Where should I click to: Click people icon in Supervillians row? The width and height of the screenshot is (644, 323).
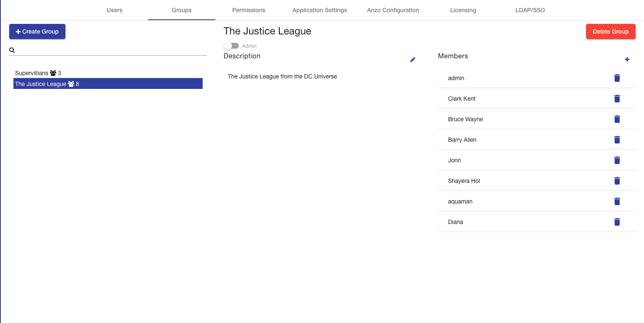tap(53, 73)
